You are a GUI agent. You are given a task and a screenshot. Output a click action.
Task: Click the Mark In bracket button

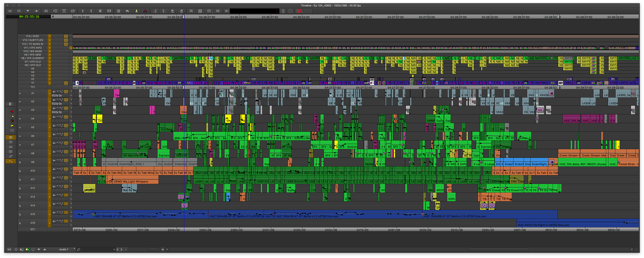click(82, 11)
